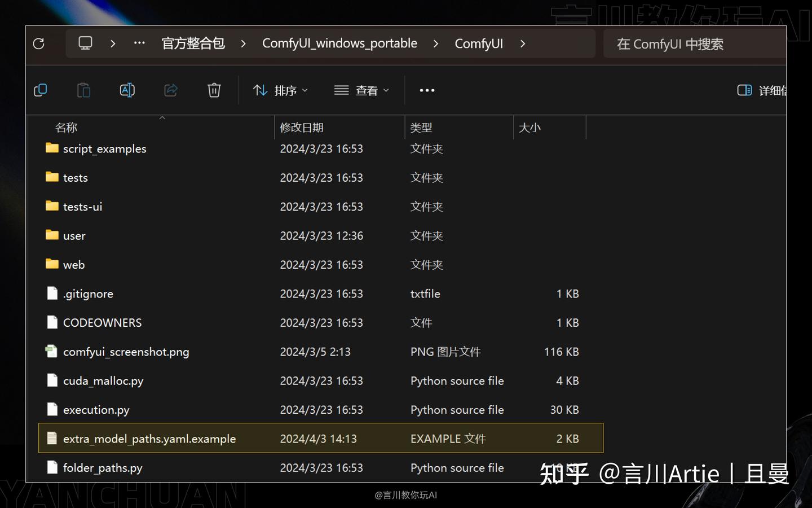Click date 2024/4/3 14:13 cell
Screen dimensions: 812x508
319,439
